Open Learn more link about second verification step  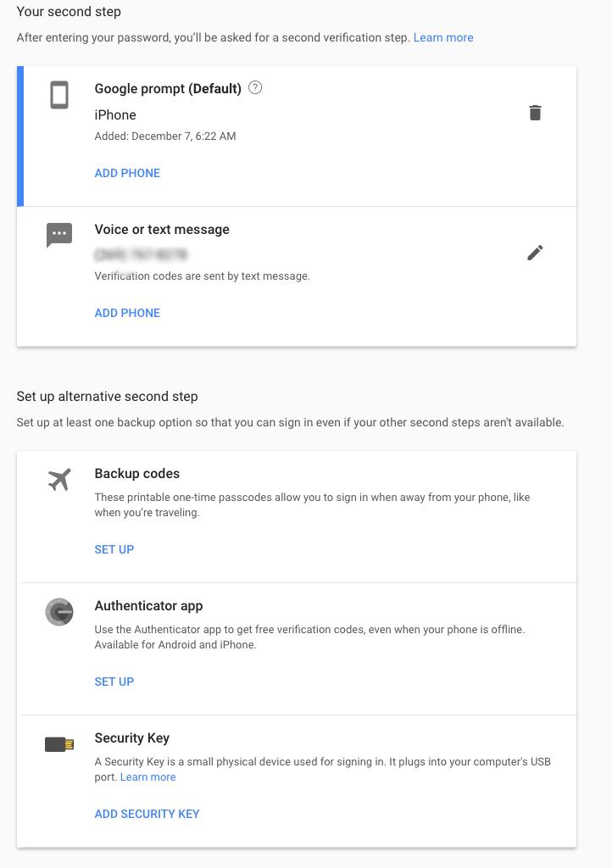pos(443,37)
